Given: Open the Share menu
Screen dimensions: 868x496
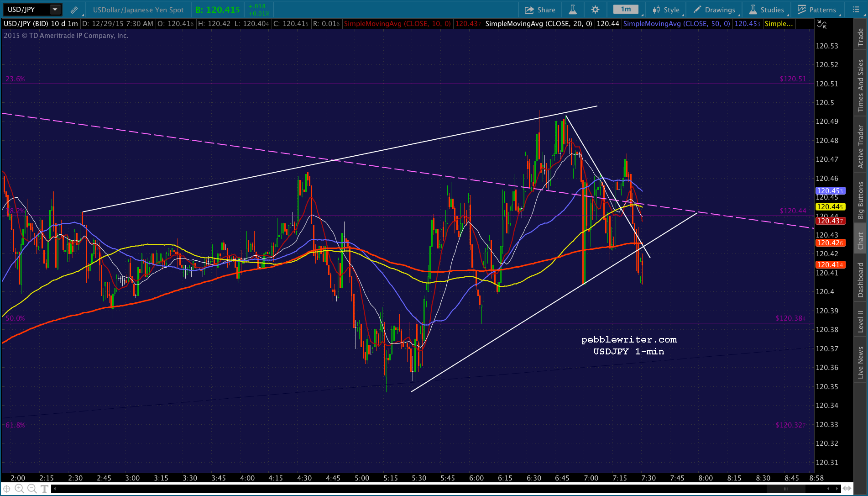Looking at the screenshot, I should click(x=539, y=10).
